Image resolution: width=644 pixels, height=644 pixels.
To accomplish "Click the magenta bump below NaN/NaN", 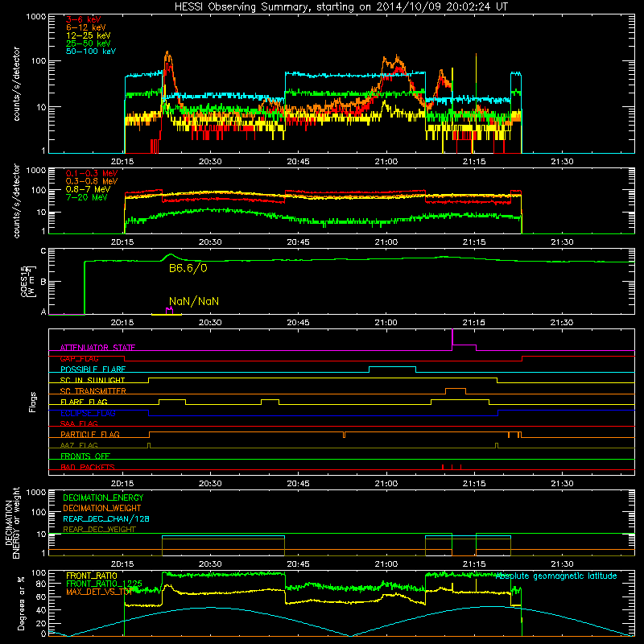I will tap(169, 311).
